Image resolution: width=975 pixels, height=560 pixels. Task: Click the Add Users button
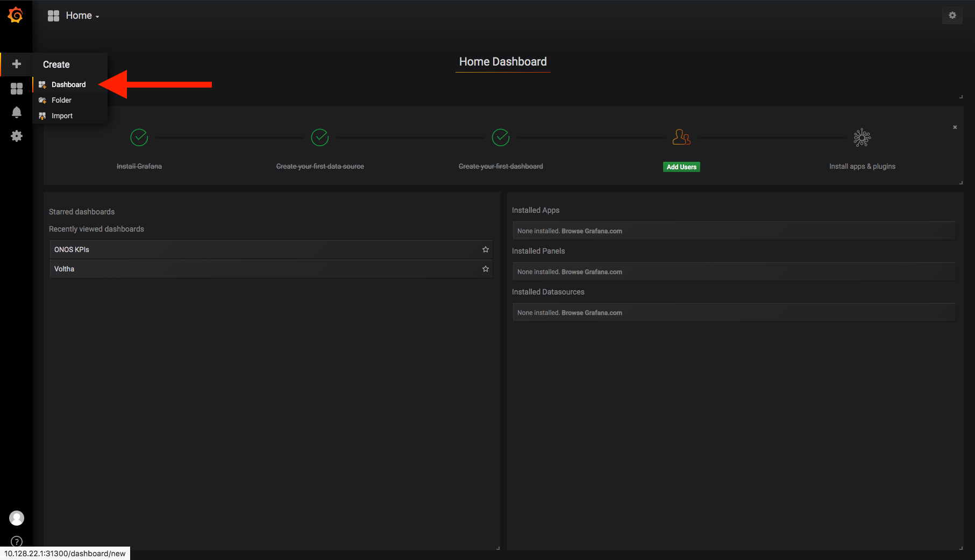click(x=681, y=167)
